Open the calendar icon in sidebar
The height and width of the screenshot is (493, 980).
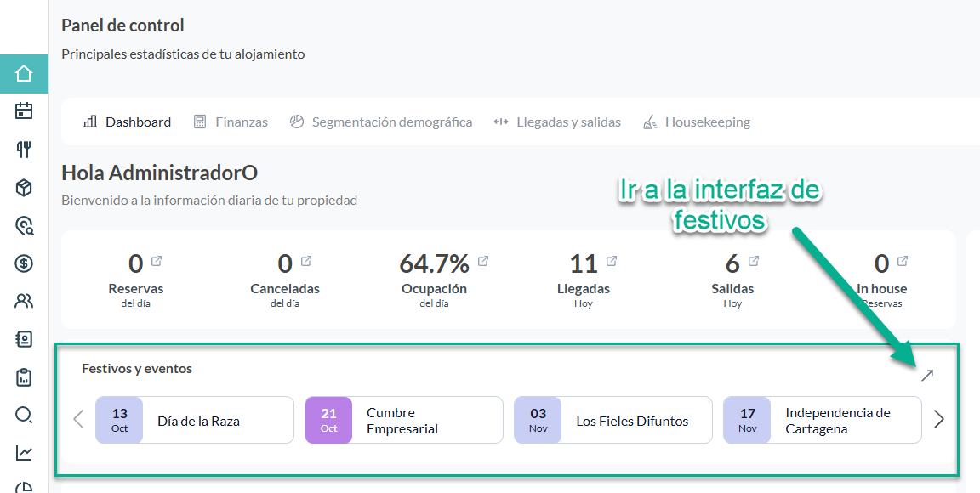click(24, 110)
